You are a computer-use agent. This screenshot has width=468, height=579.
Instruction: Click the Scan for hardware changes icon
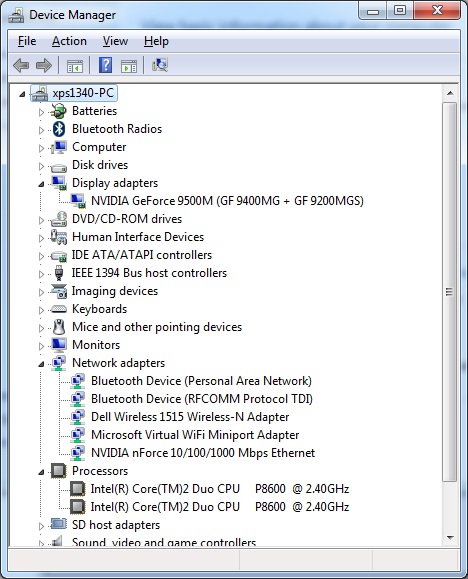(x=160, y=65)
